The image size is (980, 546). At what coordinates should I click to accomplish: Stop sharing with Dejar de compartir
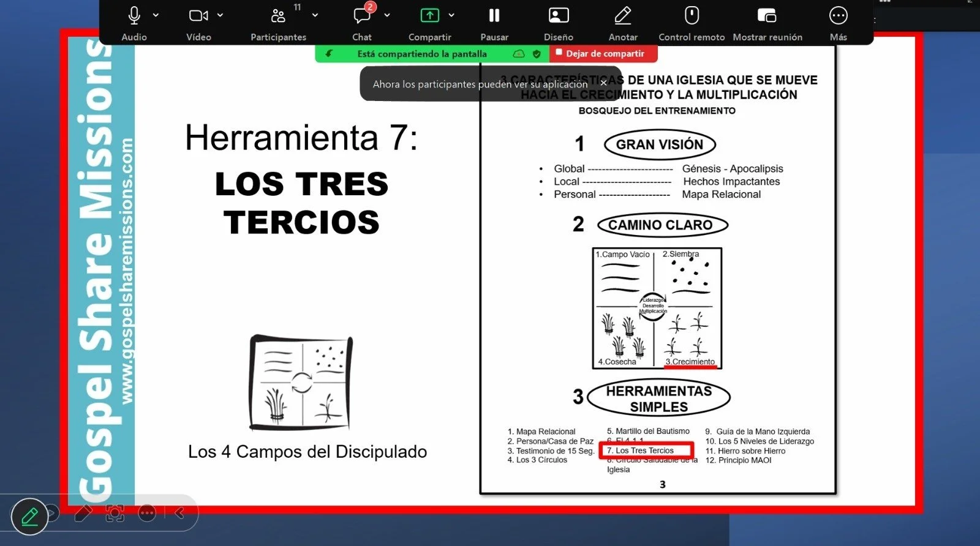604,54
